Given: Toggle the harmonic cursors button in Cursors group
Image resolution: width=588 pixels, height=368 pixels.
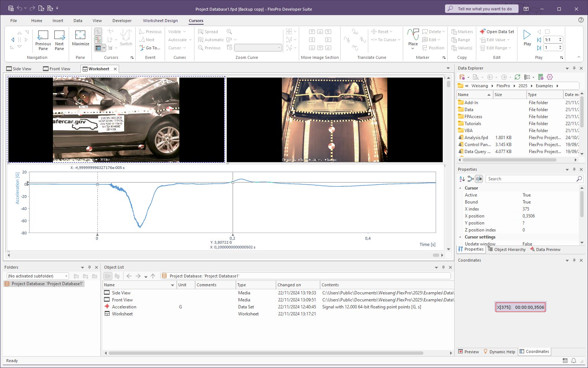Looking at the screenshot, I should [x=98, y=40].
